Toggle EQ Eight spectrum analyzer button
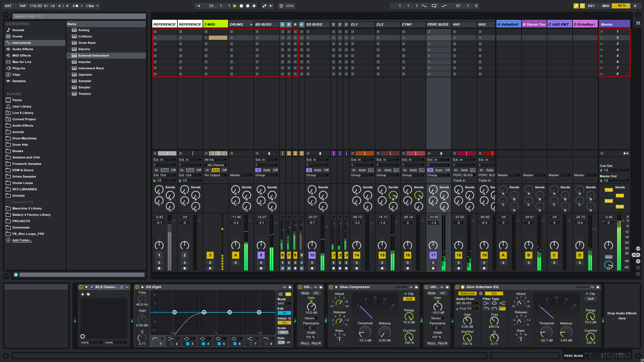Image resolution: width=644 pixels, height=362 pixels. 288,294
